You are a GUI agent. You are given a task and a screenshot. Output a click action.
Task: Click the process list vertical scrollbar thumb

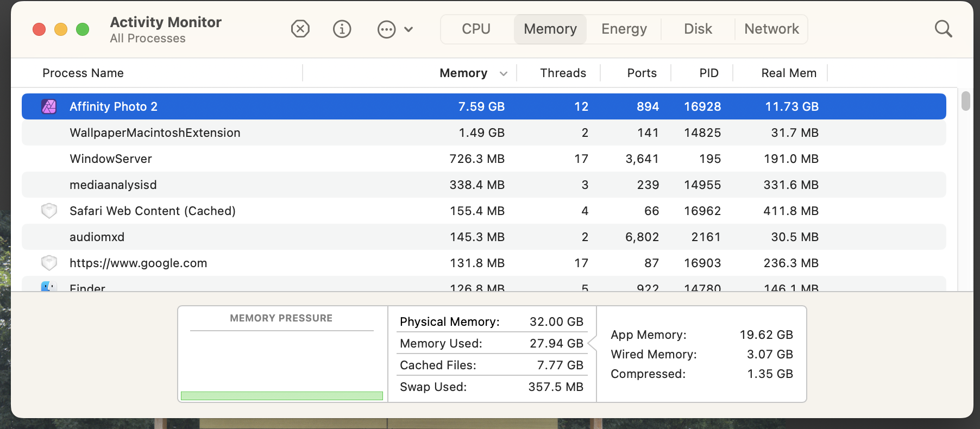[x=965, y=101]
